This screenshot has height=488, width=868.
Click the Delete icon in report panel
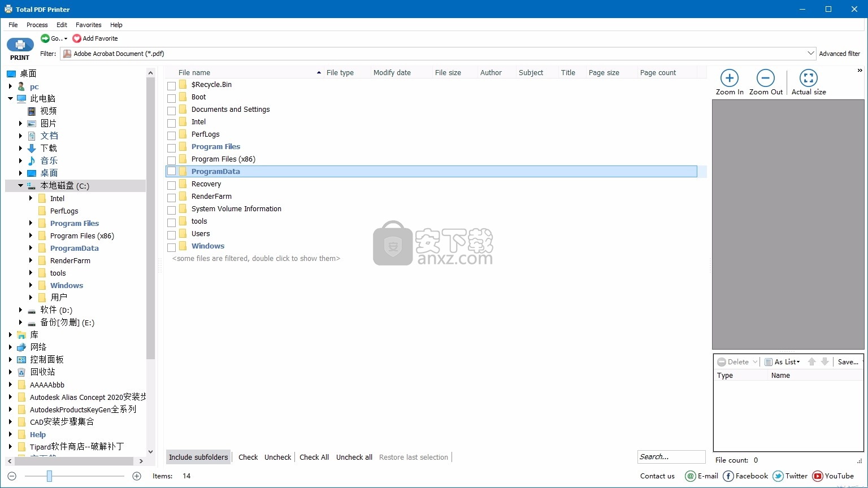click(722, 362)
